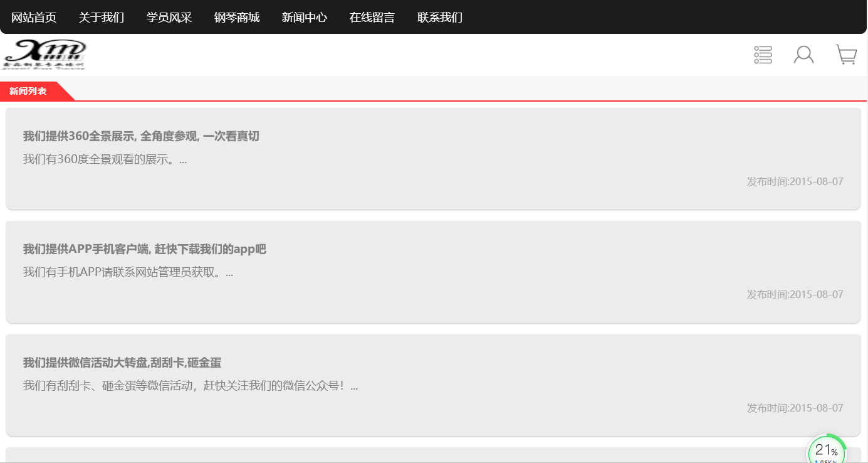Click the XM piano training logo
Viewport: 868px width, 463px height.
(x=44, y=55)
